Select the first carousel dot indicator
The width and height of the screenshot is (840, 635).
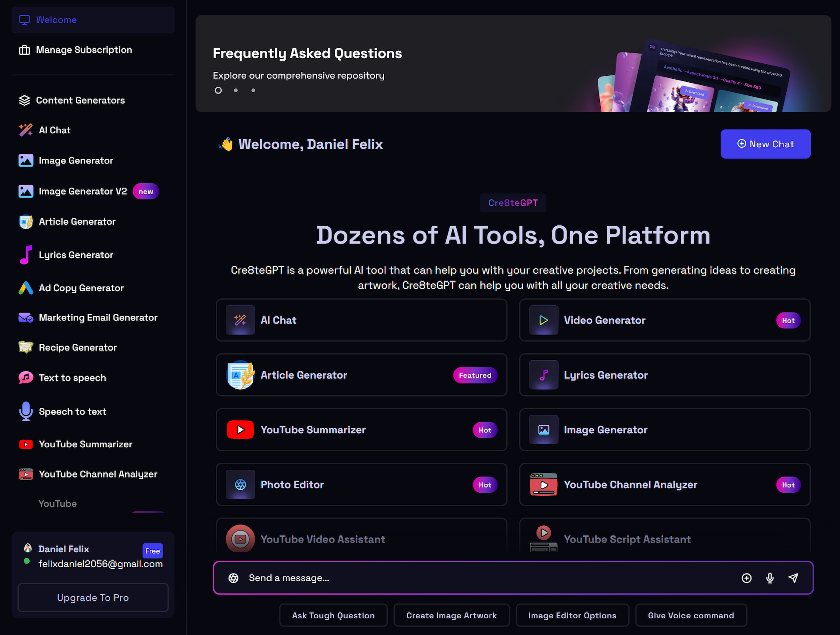point(218,91)
